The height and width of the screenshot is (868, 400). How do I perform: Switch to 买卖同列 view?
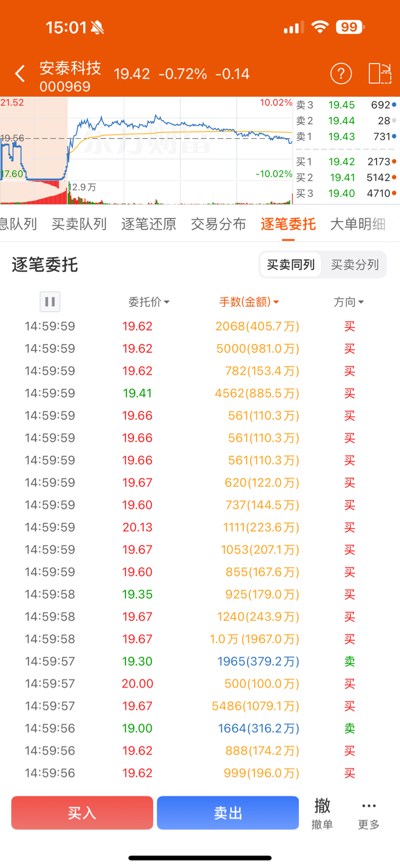click(x=291, y=265)
